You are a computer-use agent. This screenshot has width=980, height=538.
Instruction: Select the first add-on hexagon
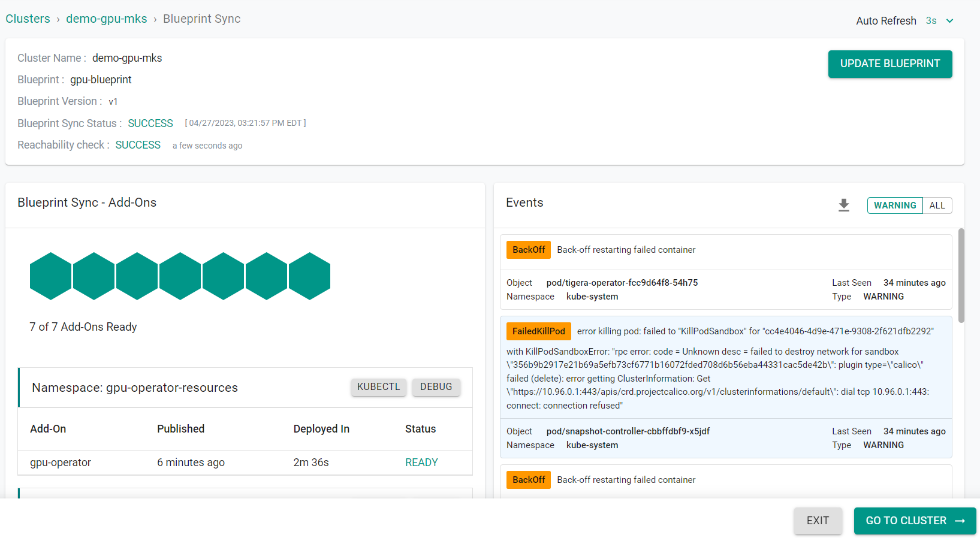[x=51, y=276]
